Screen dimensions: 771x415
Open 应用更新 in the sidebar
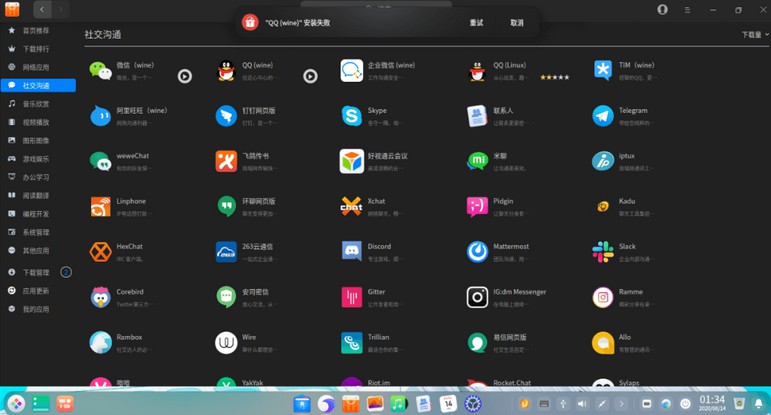[37, 291]
